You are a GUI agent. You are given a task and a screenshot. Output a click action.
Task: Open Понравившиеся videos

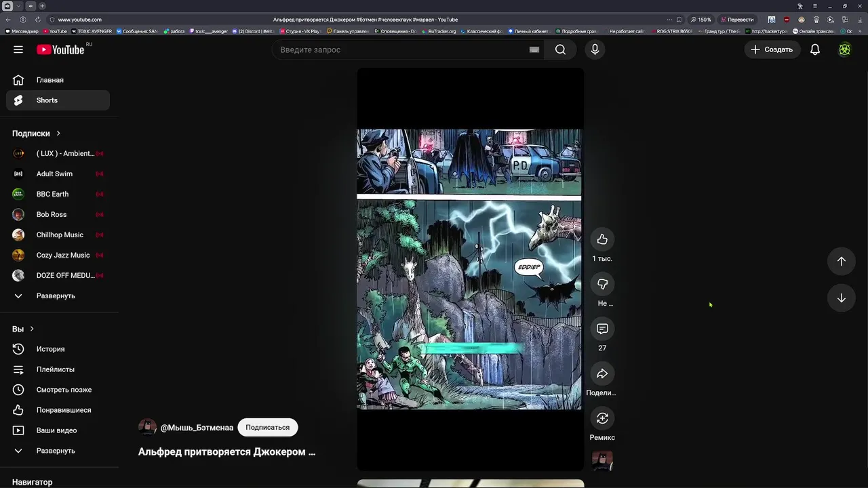58,410
